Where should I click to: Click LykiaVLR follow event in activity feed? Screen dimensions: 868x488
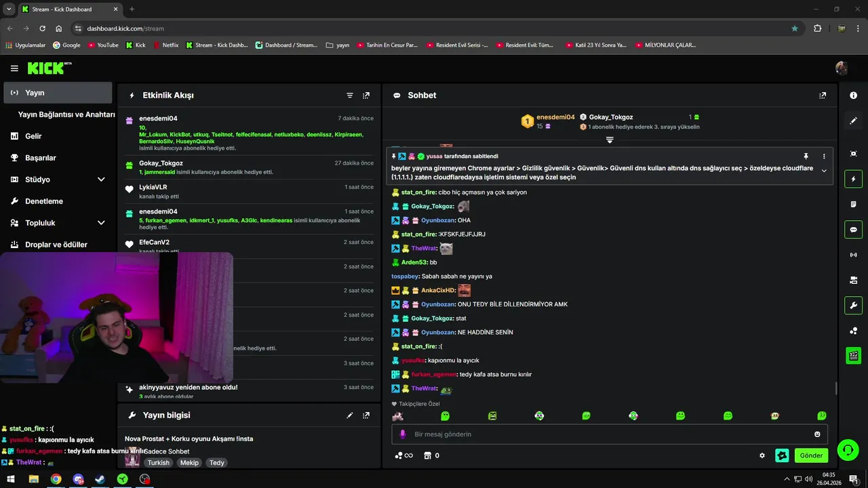[x=249, y=191]
